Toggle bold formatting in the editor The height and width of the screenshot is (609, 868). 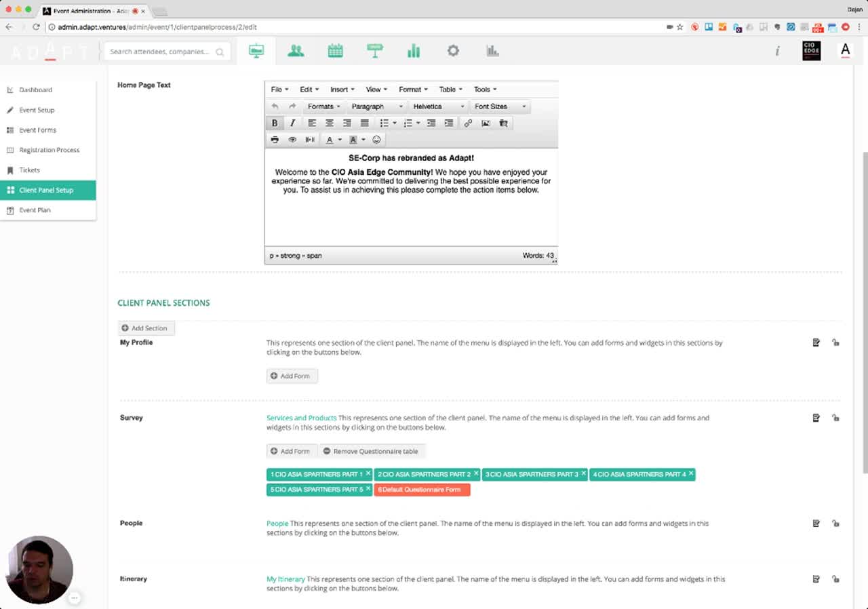tap(275, 123)
